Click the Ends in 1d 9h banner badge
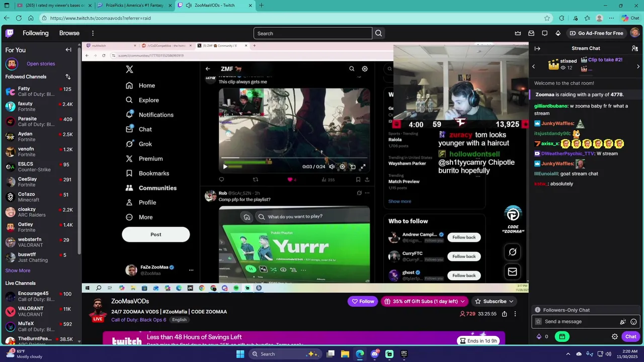 click(x=478, y=341)
